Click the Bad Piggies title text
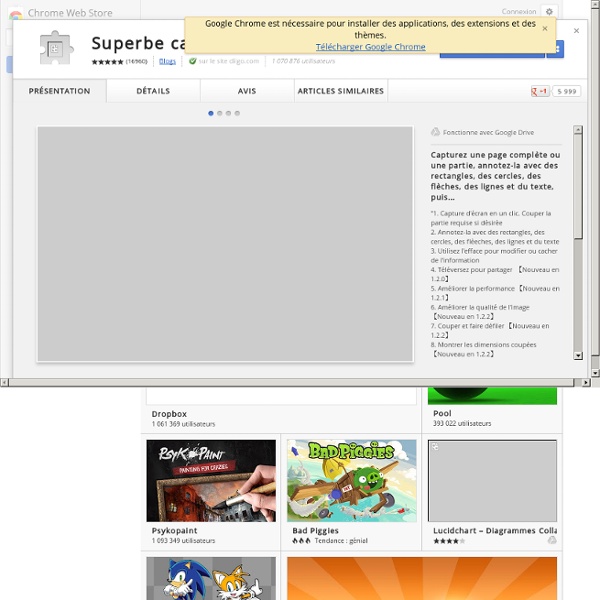The image size is (600, 600). click(x=315, y=531)
